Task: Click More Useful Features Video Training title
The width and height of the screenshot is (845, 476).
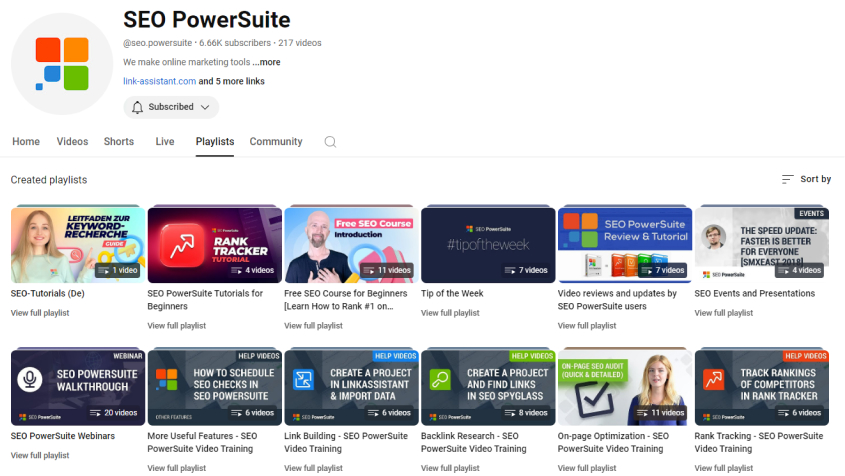Action: pyautogui.click(x=202, y=442)
